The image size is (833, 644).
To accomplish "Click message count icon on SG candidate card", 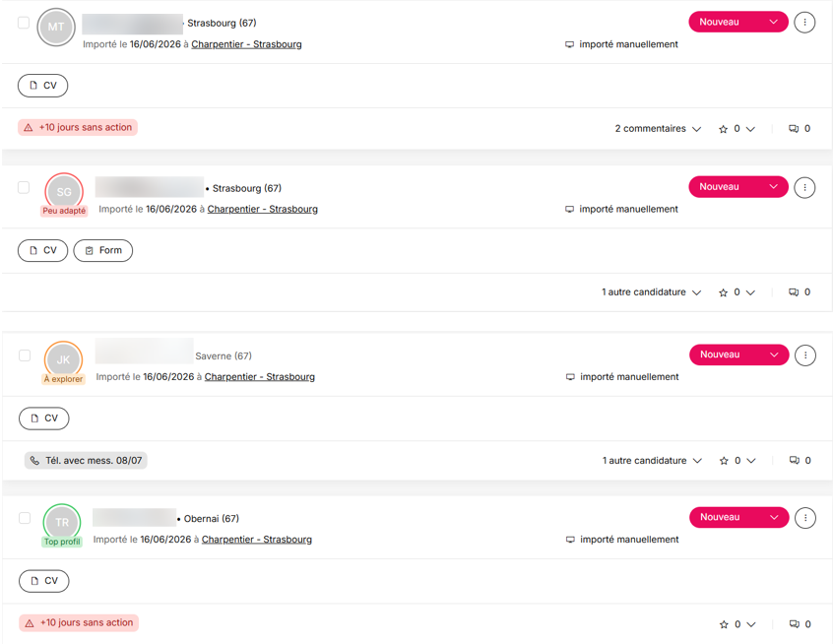I will point(794,292).
